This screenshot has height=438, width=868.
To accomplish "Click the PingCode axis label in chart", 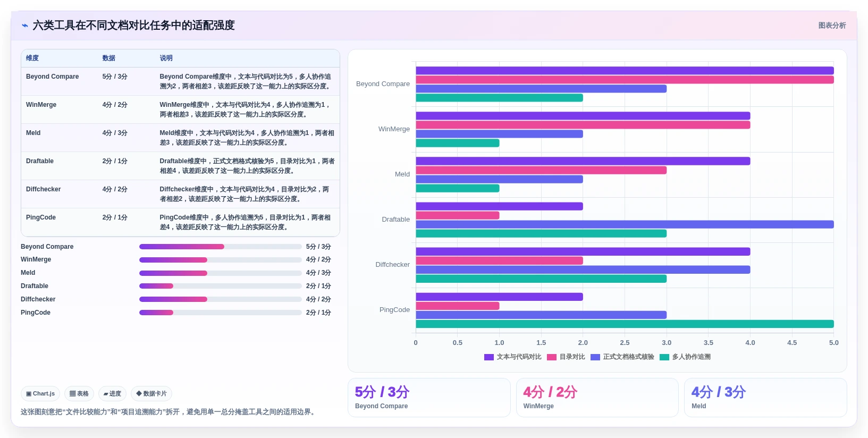I will tap(394, 310).
